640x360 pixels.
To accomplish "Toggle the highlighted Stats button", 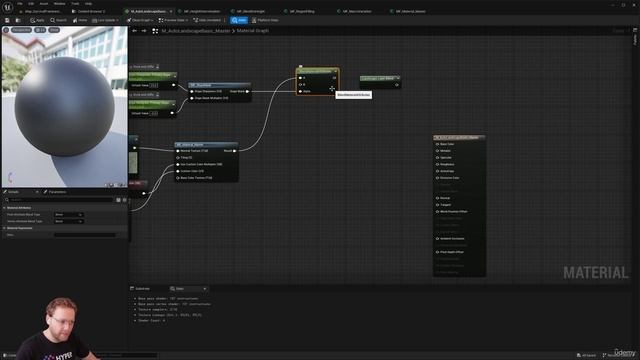I will pyautogui.click(x=239, y=20).
